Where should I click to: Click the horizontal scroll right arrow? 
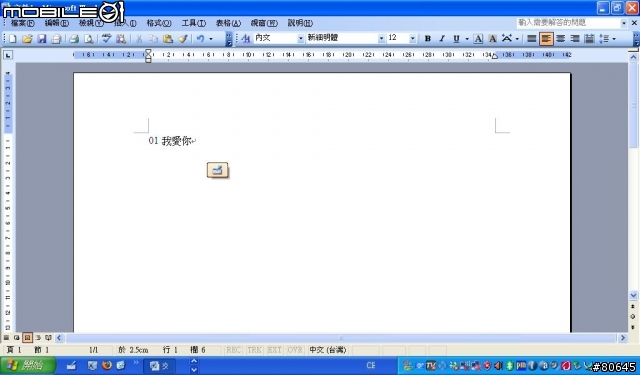click(623, 338)
